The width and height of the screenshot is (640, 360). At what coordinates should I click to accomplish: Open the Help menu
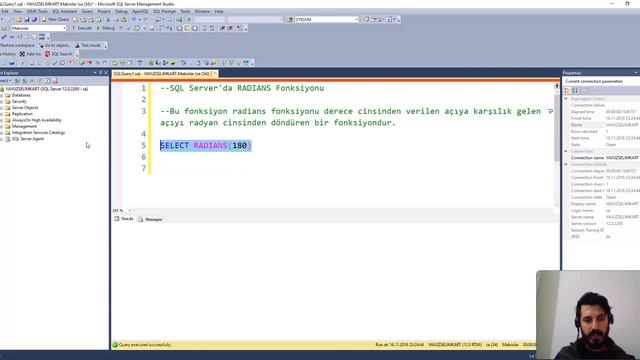(x=219, y=11)
